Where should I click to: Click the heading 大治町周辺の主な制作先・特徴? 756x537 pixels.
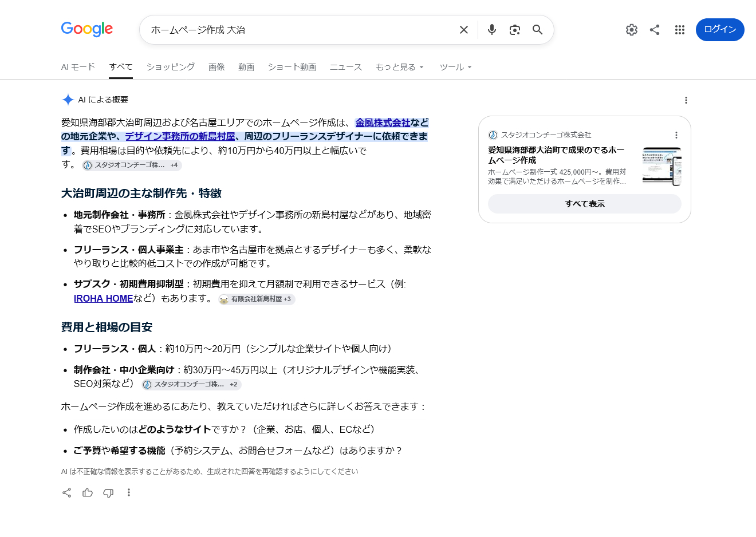point(141,194)
